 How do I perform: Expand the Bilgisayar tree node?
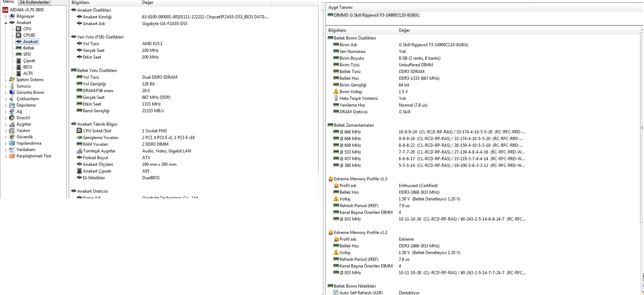pyautogui.click(x=6, y=17)
